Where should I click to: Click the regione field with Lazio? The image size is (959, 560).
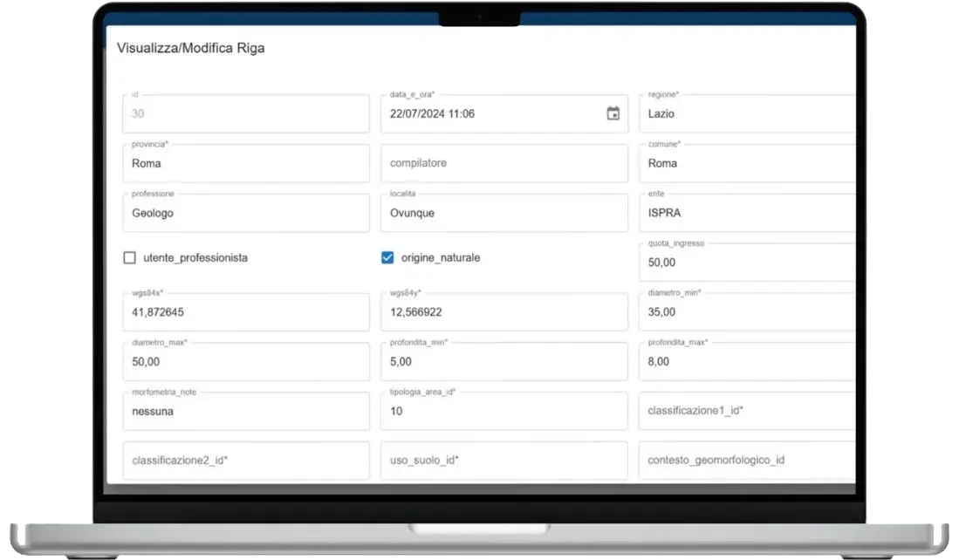747,113
